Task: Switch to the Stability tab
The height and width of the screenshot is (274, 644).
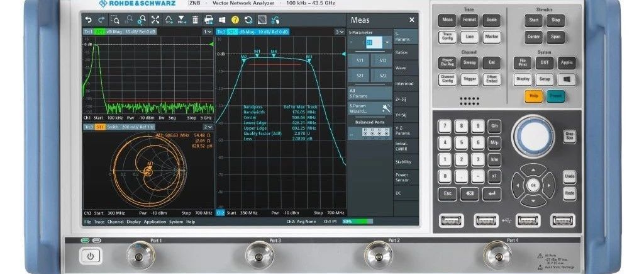Action: click(406, 162)
